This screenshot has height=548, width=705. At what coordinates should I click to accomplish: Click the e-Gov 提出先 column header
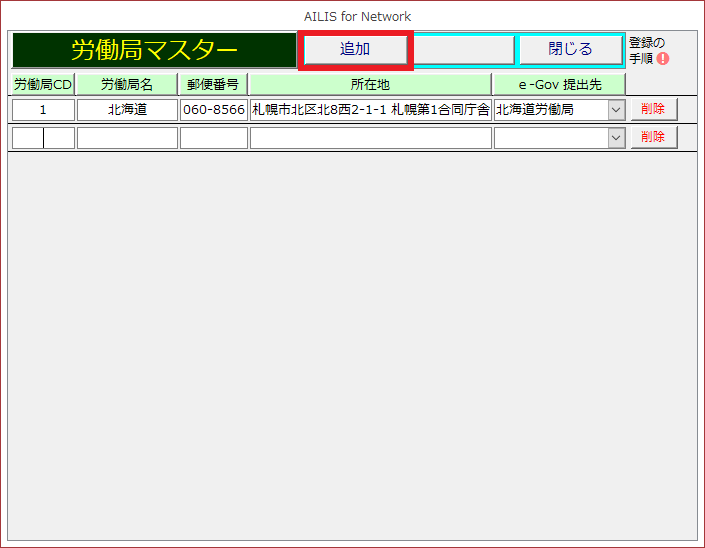[x=559, y=84]
